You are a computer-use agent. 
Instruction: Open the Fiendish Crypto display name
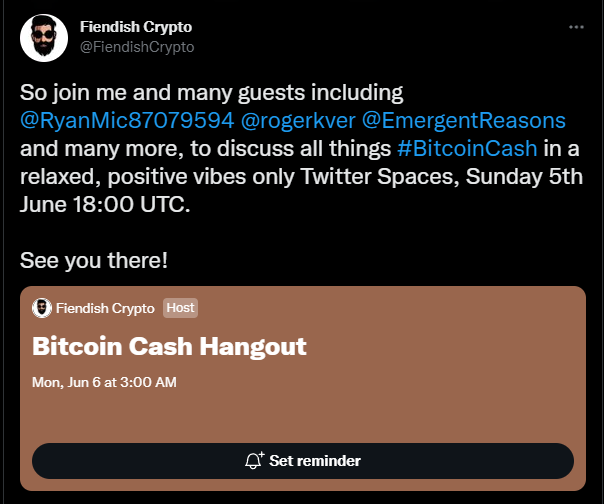tap(136, 27)
